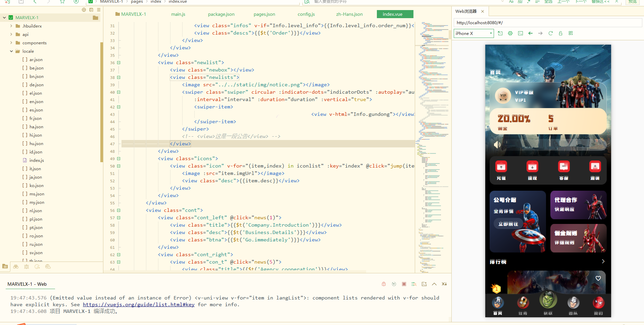Toggle the browser preview lock icon
The image size is (644, 325).
[560, 33]
